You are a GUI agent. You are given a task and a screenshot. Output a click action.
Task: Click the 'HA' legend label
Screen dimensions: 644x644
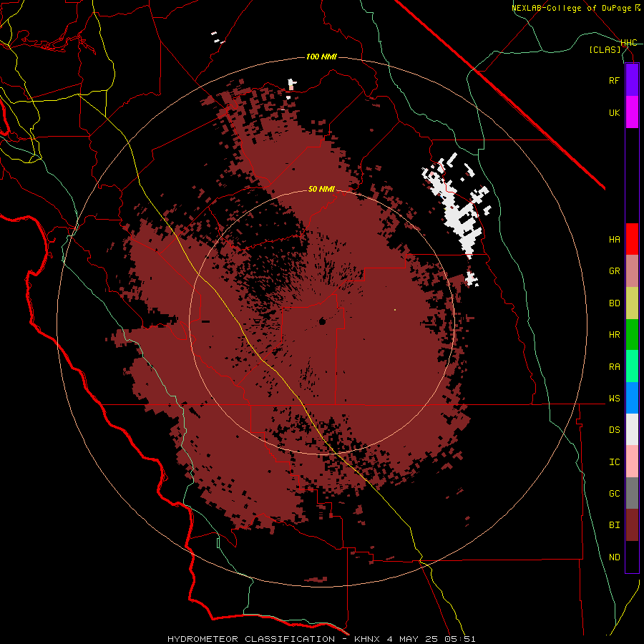tap(615, 240)
